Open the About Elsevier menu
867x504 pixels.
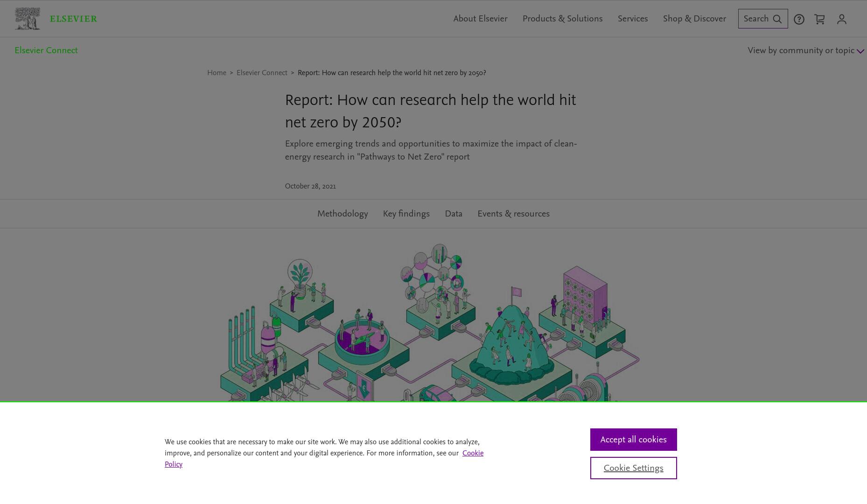point(480,19)
